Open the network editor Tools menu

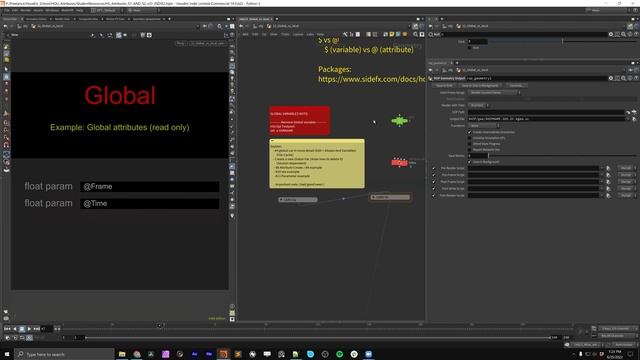[x=285, y=34]
